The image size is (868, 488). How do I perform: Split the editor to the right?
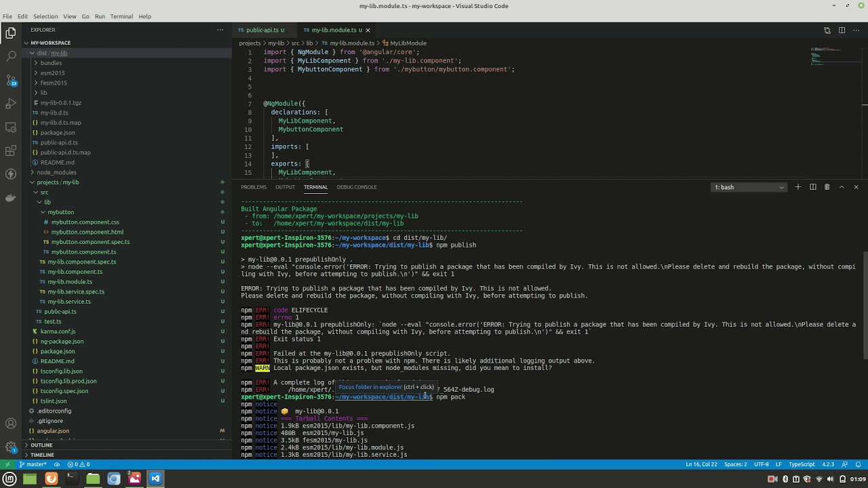point(842,30)
